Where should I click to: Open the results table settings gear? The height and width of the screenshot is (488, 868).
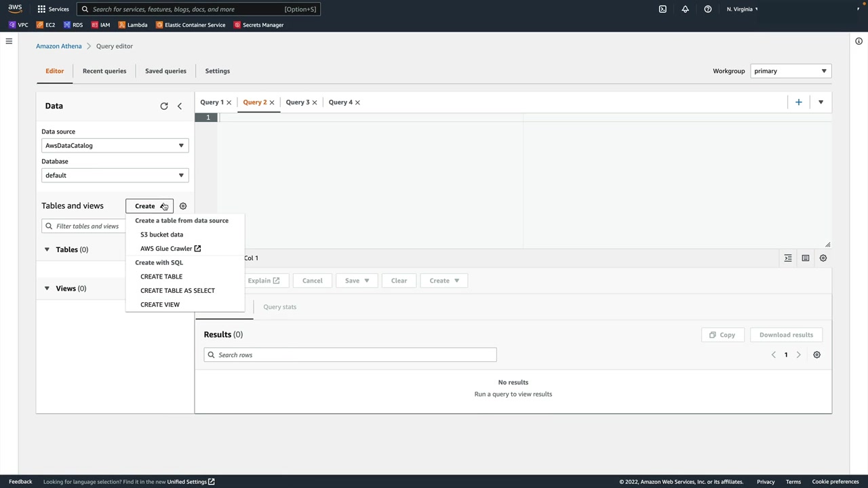[x=817, y=355]
